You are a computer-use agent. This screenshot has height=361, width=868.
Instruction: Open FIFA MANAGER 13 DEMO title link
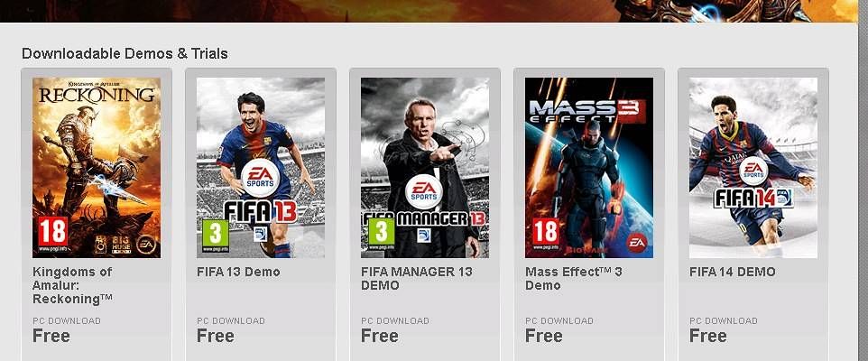click(417, 279)
